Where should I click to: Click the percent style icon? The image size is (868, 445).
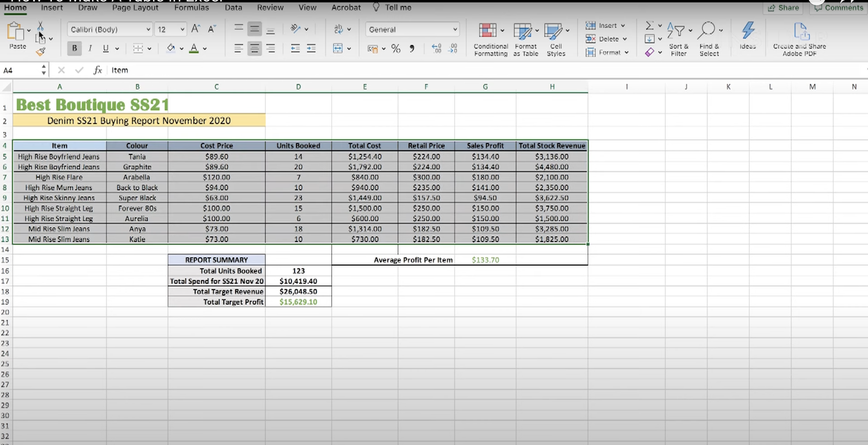pos(396,49)
